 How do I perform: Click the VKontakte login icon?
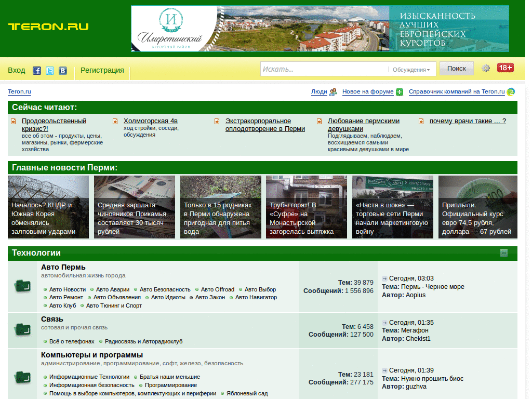(63, 71)
